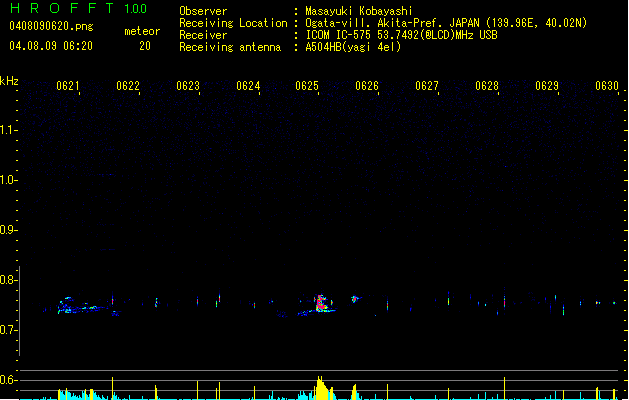Click the meteor count value 20
This screenshot has height=400, width=629.
tap(145, 46)
